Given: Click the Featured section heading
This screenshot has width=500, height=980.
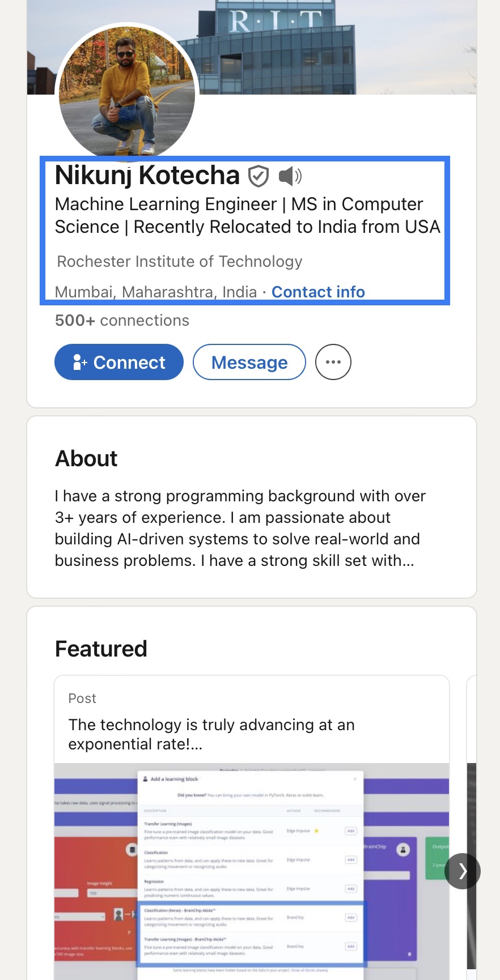Looking at the screenshot, I should (x=101, y=649).
